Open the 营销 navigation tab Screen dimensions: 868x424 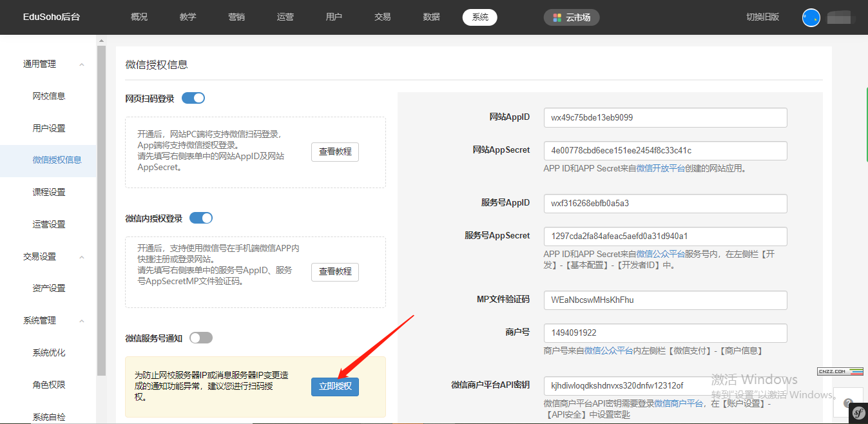236,17
